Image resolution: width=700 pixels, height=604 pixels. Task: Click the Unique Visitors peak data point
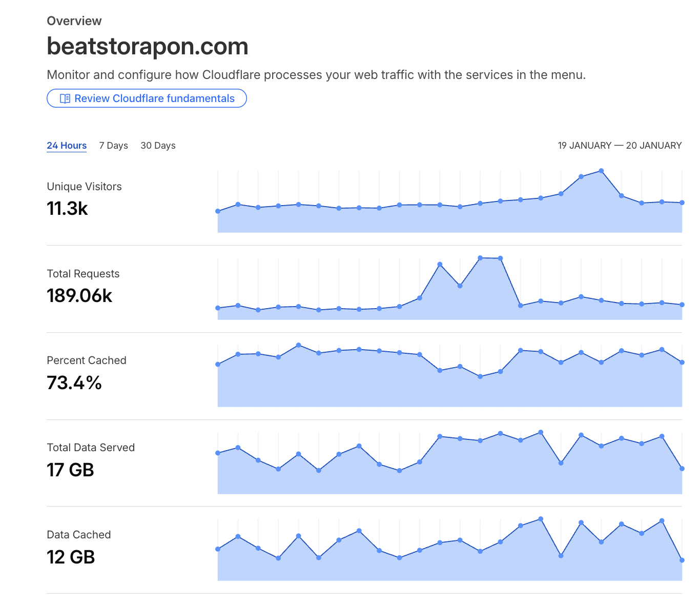[x=601, y=171]
